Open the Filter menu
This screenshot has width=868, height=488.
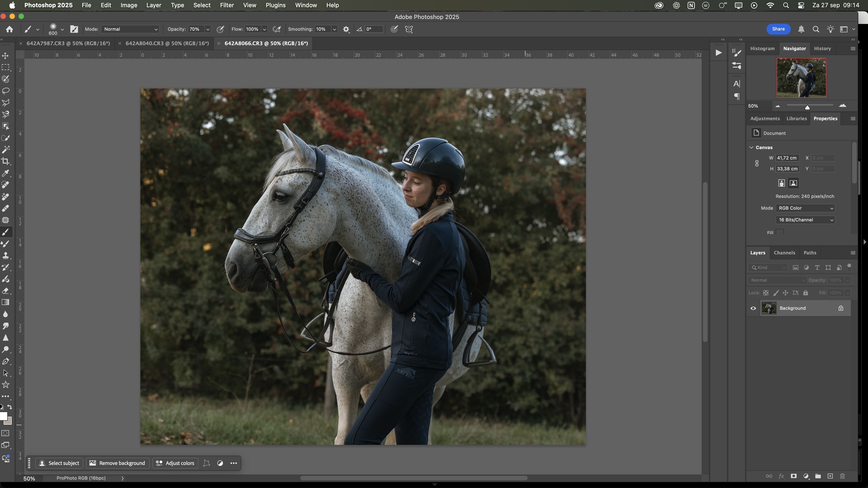pos(227,5)
